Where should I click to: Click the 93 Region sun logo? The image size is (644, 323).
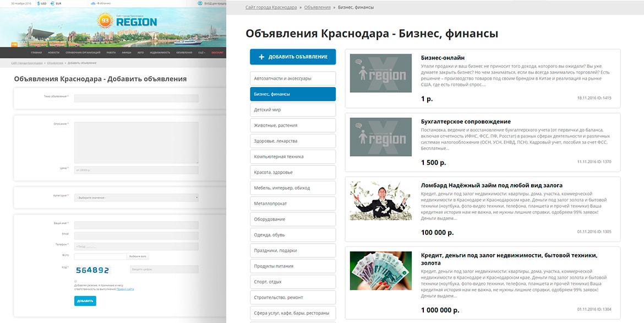106,21
